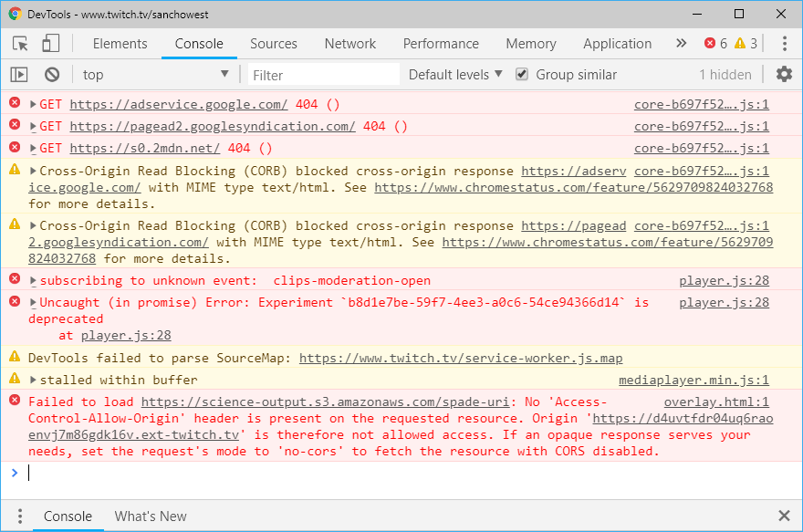The image size is (803, 532).
Task: Expand the Uncaught in promise error
Action: pyautogui.click(x=33, y=303)
